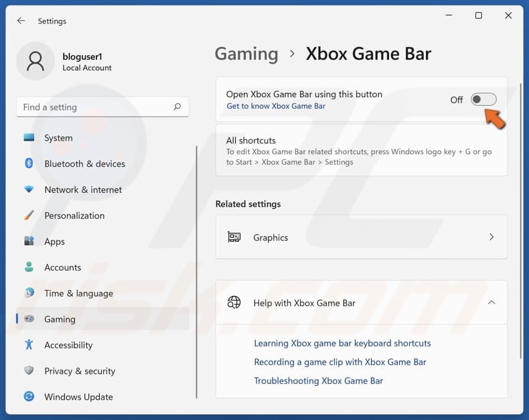Viewport: 529px width, 420px height.
Task: Select Apps in the sidebar
Action: point(103,241)
